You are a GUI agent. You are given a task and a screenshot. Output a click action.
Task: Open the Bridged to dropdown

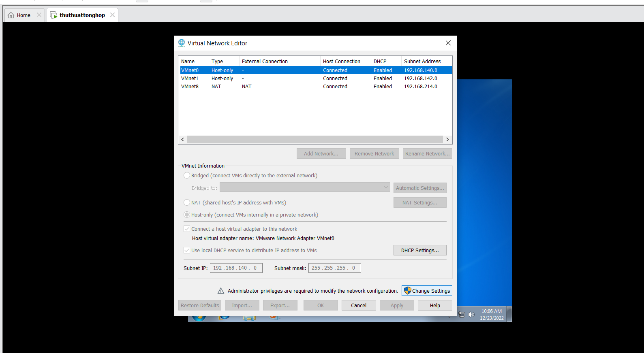(305, 187)
